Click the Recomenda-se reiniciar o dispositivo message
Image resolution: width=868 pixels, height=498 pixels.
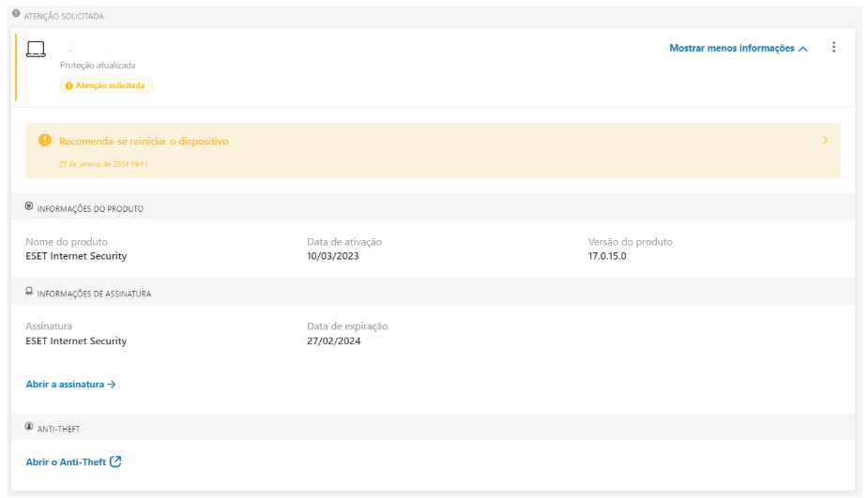pos(144,142)
